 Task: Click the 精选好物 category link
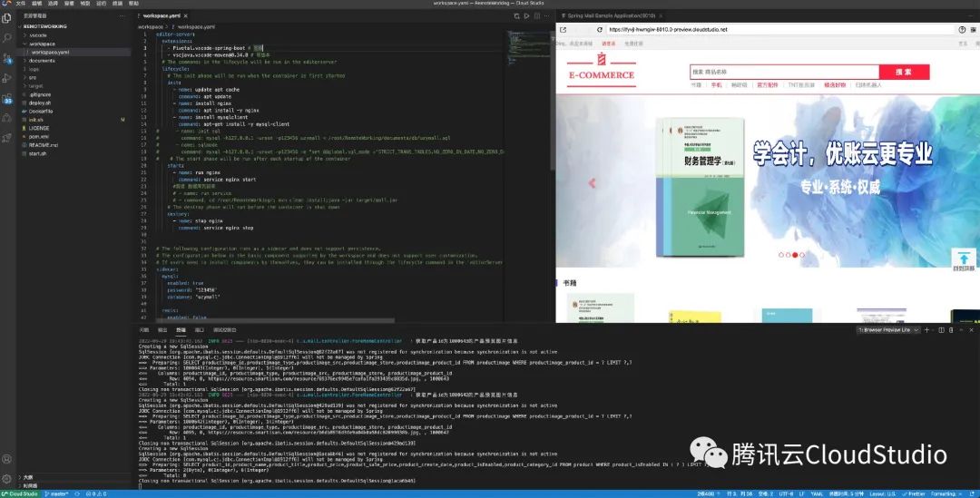tap(835, 85)
